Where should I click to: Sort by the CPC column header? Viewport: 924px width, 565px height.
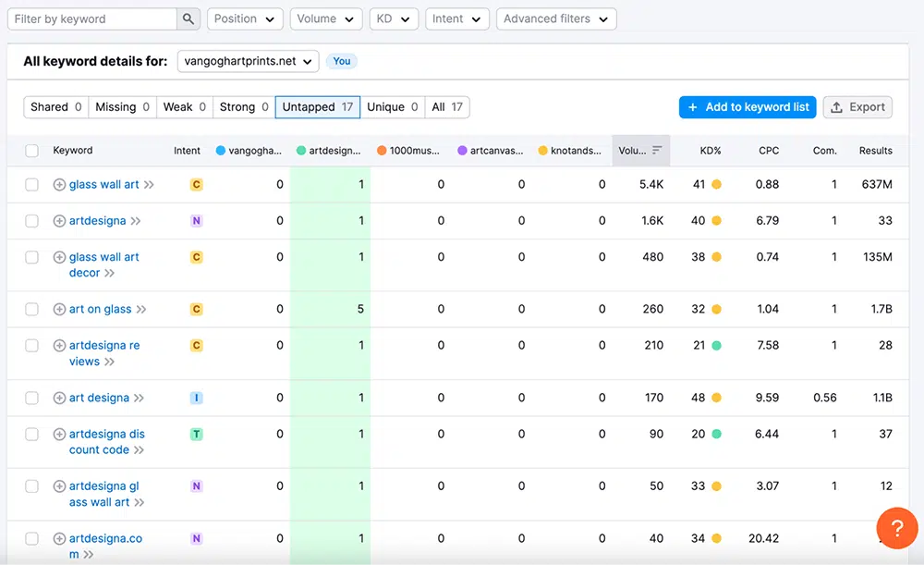coord(769,151)
